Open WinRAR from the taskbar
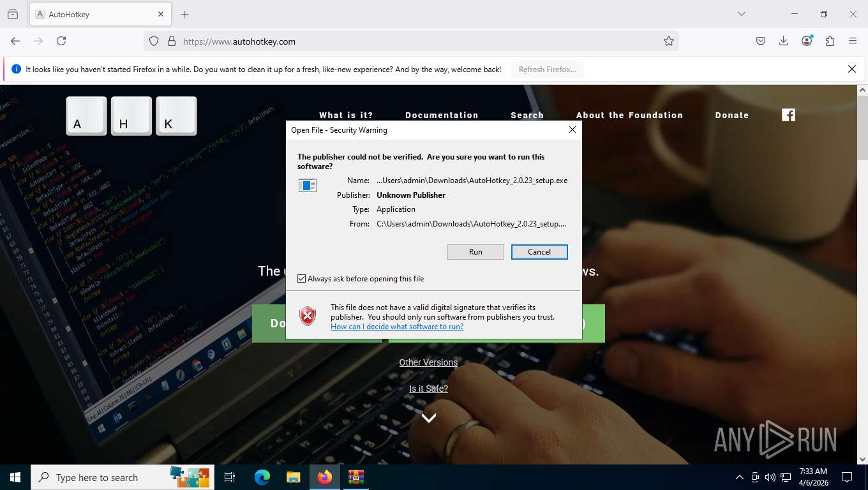The height and width of the screenshot is (490, 868). click(x=355, y=477)
